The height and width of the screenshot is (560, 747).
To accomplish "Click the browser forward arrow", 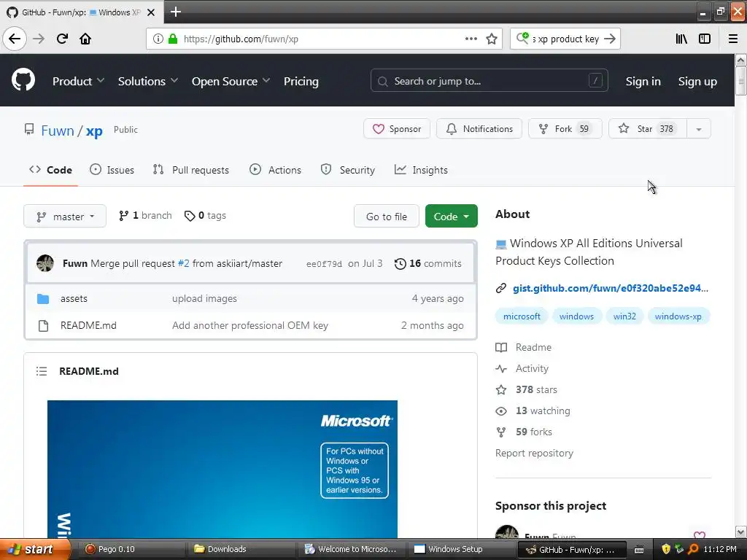I will [39, 39].
